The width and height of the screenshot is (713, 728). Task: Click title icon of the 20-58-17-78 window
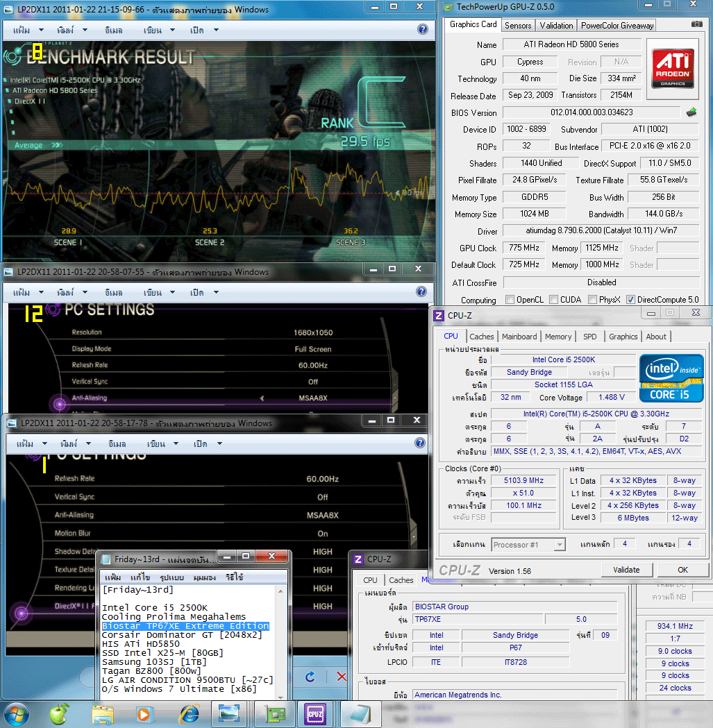tap(12, 423)
